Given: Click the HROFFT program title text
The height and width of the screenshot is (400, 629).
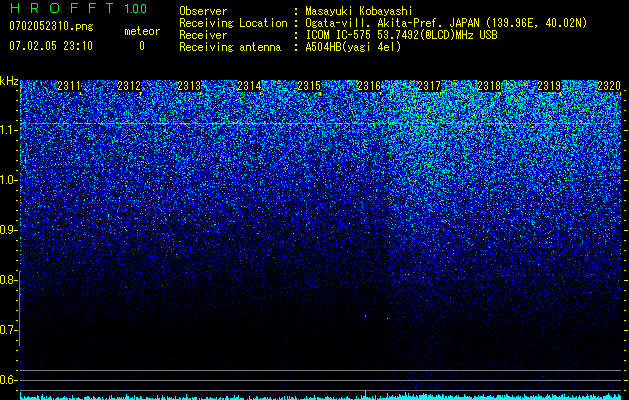Looking at the screenshot, I should pyautogui.click(x=62, y=8).
